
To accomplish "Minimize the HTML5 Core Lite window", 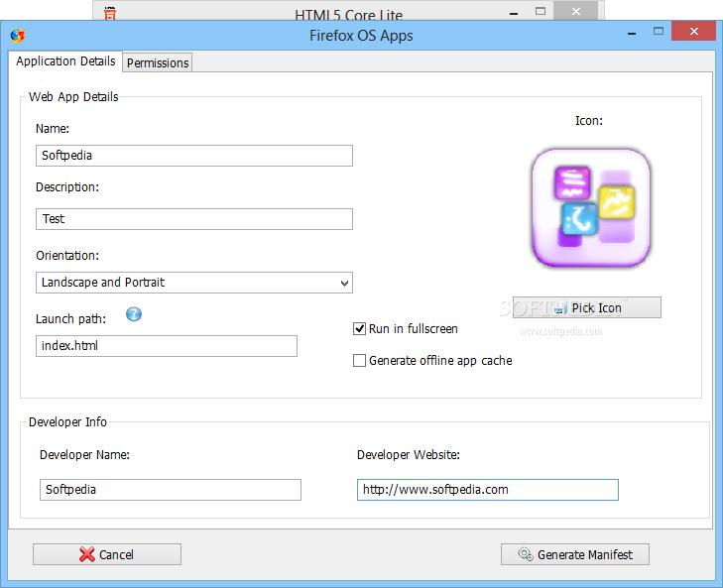I will click(x=514, y=13).
